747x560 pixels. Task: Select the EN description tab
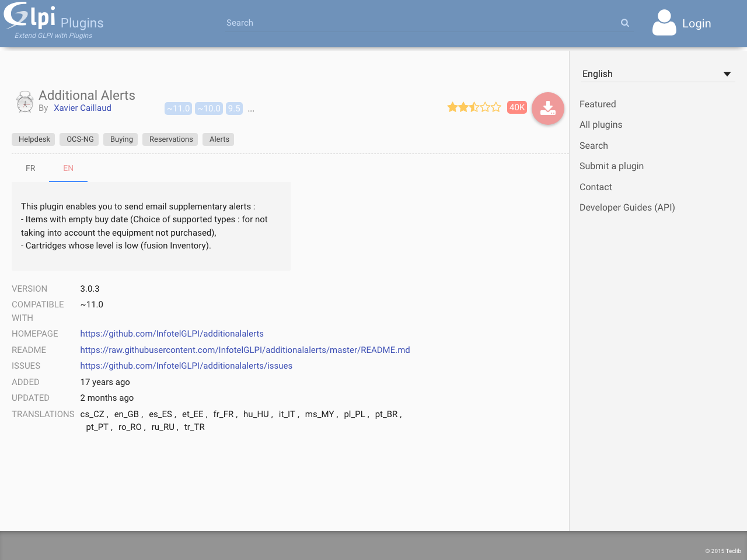pyautogui.click(x=68, y=168)
